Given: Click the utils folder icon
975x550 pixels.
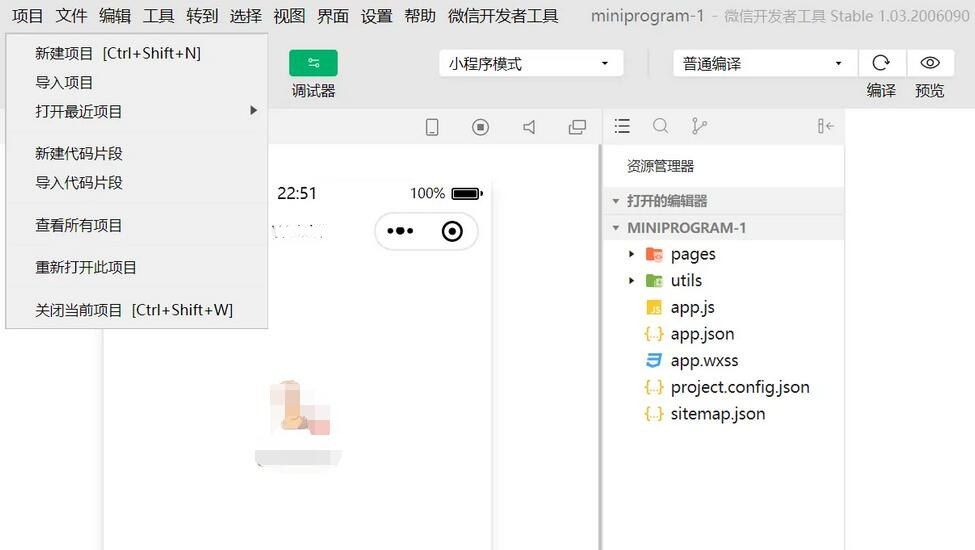Looking at the screenshot, I should point(654,281).
